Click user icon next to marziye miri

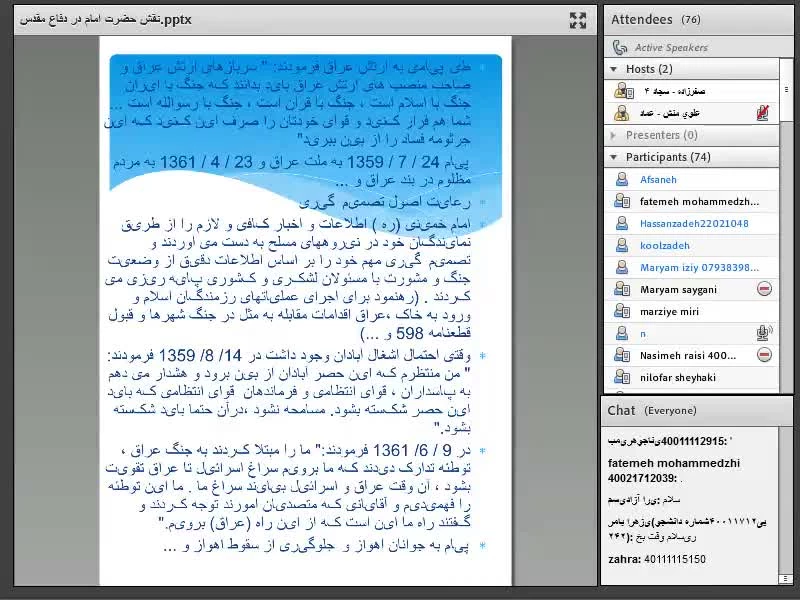click(620, 311)
